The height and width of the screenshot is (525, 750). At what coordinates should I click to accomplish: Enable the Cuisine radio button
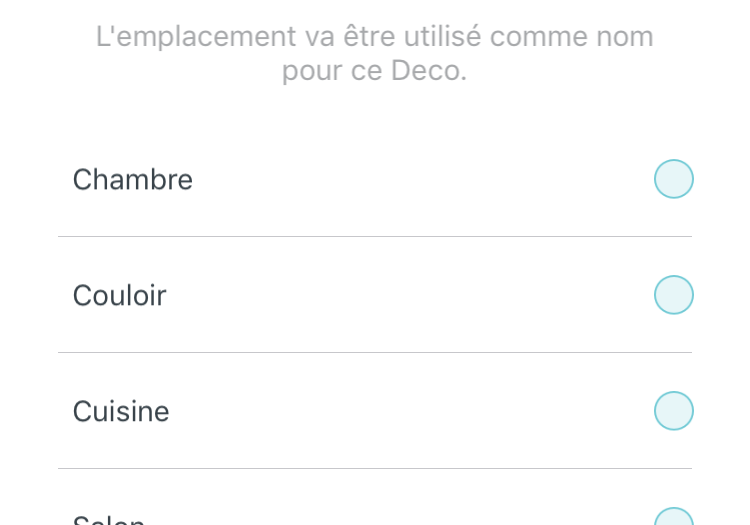(673, 411)
